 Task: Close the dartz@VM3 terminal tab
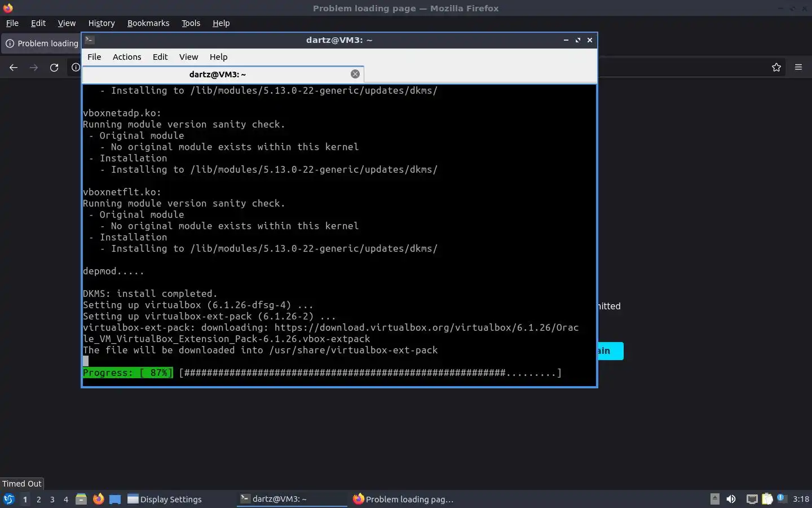click(355, 74)
